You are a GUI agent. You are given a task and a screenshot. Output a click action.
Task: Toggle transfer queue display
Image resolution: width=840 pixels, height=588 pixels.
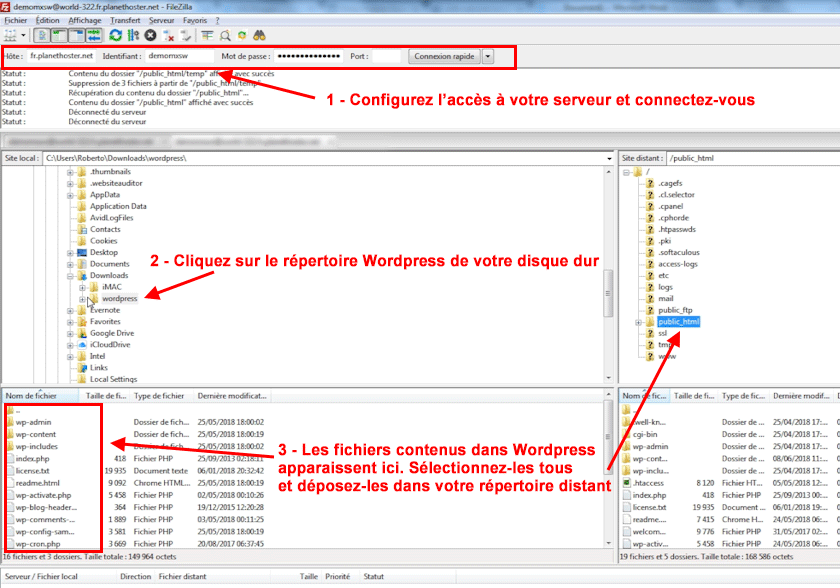pos(94,35)
